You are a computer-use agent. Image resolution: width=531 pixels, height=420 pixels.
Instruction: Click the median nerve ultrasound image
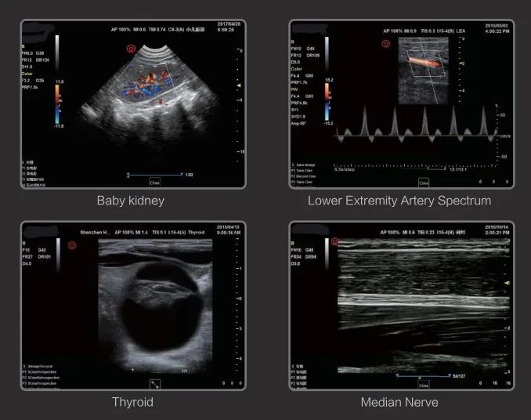424,306
